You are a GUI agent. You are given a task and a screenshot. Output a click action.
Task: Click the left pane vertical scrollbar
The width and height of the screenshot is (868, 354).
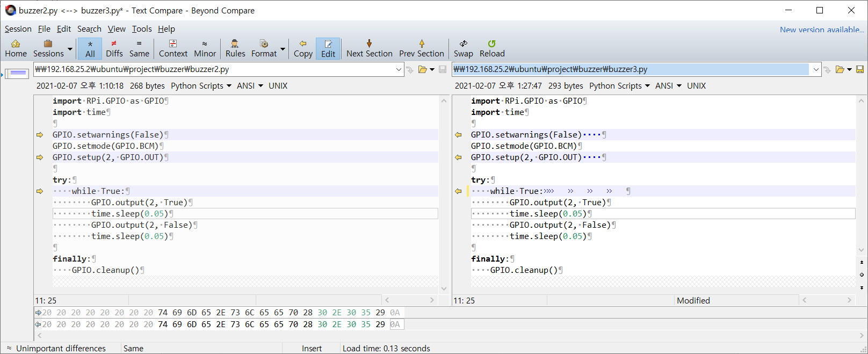tap(444, 194)
